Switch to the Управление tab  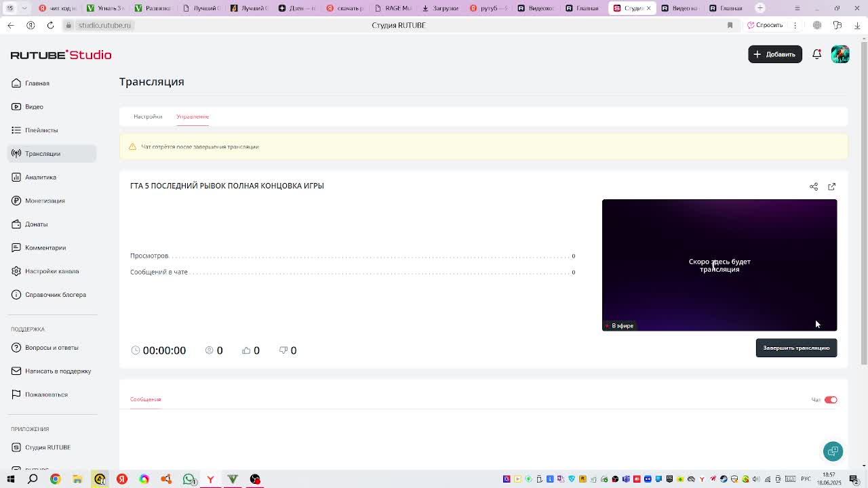pyautogui.click(x=193, y=117)
